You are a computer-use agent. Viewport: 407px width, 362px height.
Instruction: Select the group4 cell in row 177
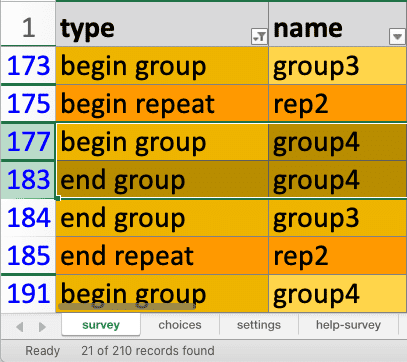coord(338,142)
